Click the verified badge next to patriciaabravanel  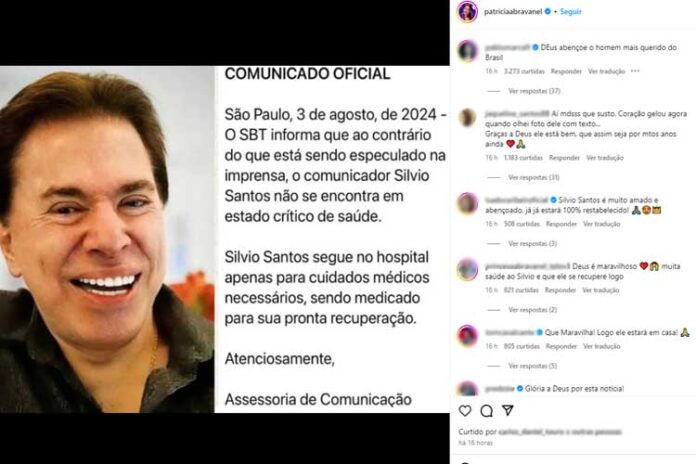point(548,12)
